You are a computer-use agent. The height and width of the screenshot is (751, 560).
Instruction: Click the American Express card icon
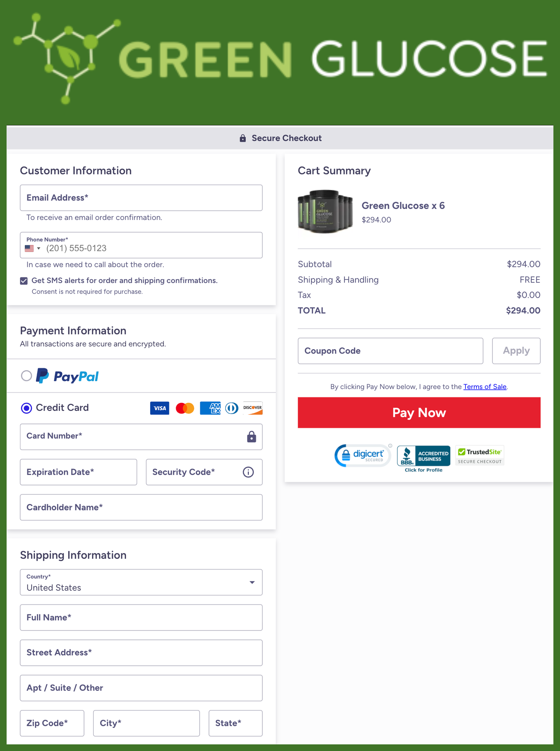pyautogui.click(x=210, y=408)
